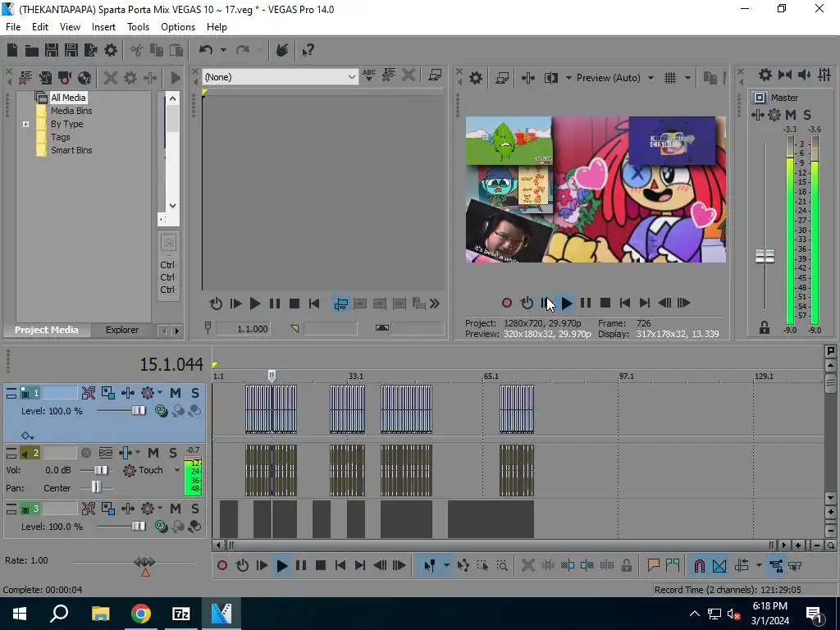Viewport: 840px width, 630px height.
Task: Open the Insert menu
Action: click(x=103, y=27)
